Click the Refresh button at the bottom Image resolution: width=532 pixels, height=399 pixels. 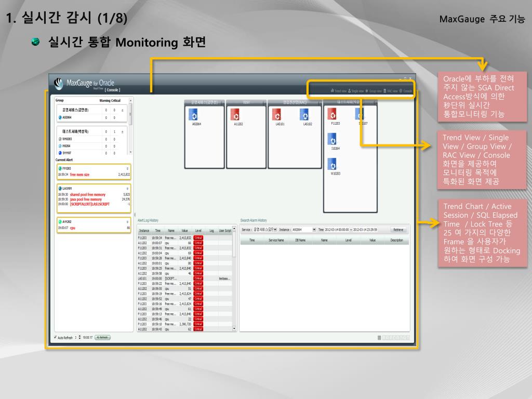[103, 337]
